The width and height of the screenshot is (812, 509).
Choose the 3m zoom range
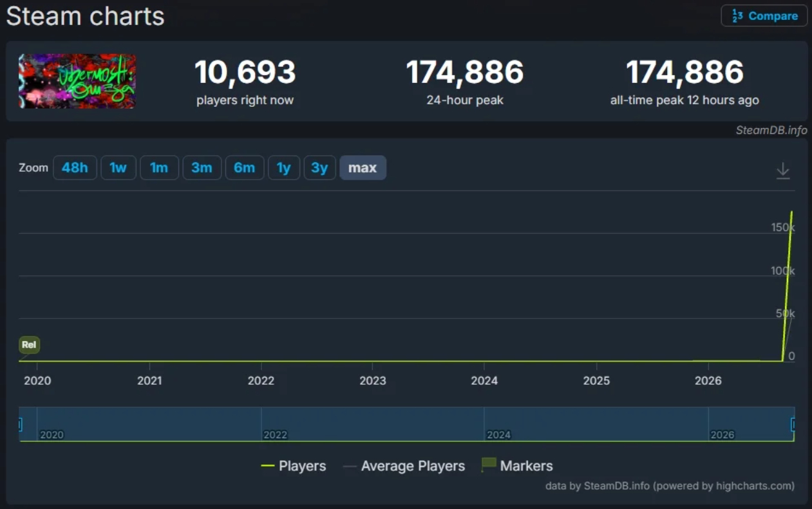tap(202, 168)
